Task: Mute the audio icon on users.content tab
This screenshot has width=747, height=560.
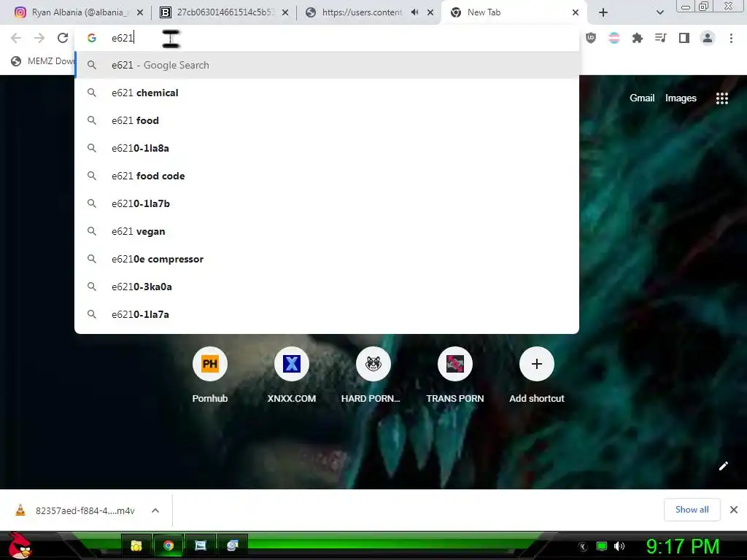Action: pyautogui.click(x=415, y=12)
